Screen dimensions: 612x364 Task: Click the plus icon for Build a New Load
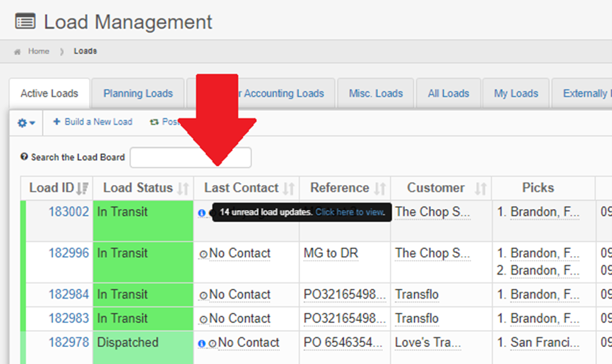56,122
